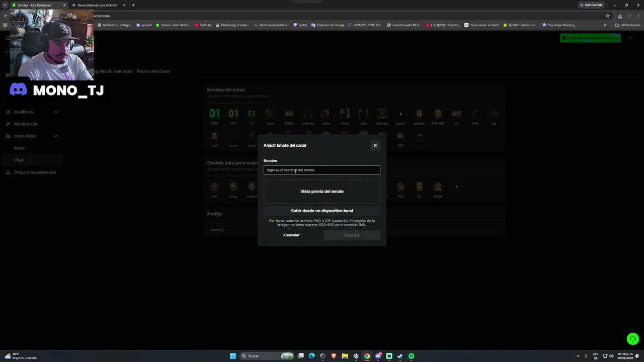The width and height of the screenshot is (644, 362).
Task: Open the YouTube bookmark
Action: click(203, 25)
